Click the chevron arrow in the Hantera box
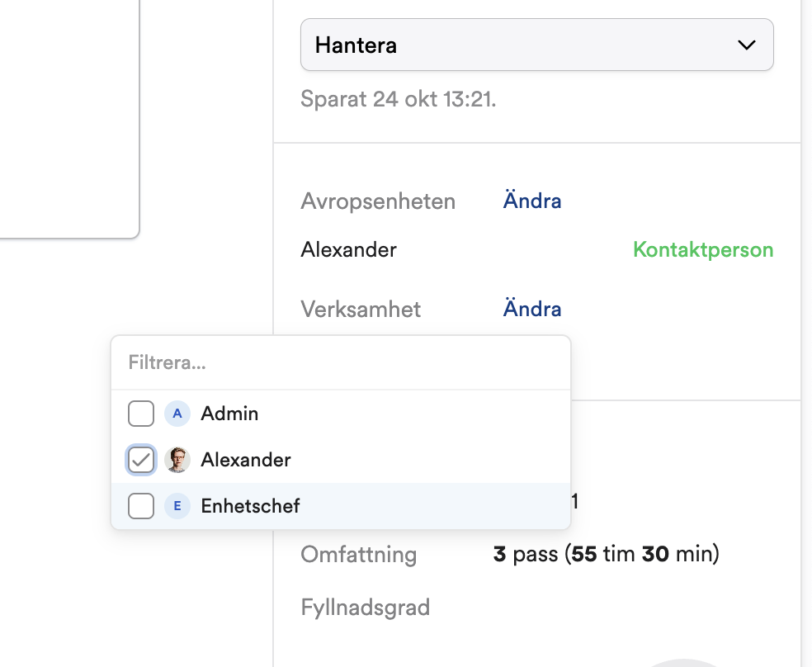 pyautogui.click(x=746, y=45)
